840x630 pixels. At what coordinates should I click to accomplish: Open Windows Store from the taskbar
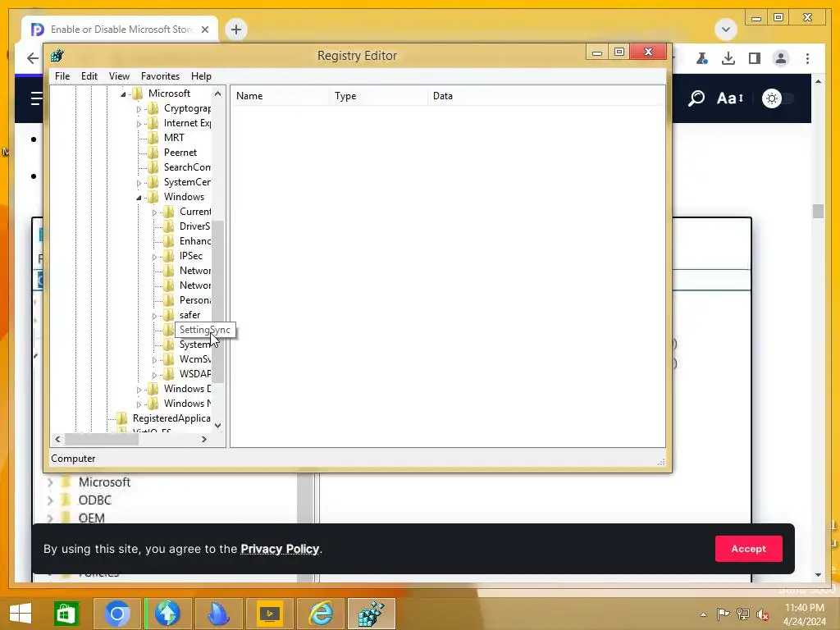[66, 614]
